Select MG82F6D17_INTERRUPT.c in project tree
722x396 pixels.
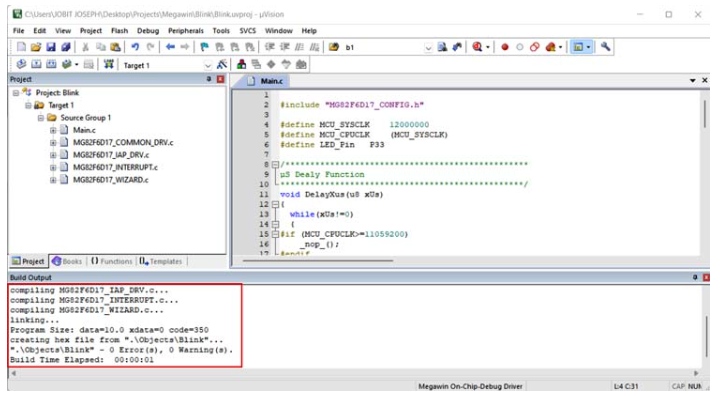(115, 168)
